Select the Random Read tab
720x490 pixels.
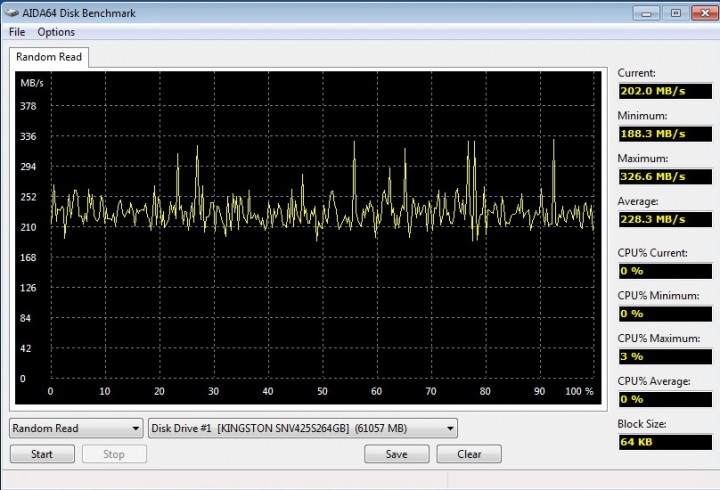click(49, 57)
